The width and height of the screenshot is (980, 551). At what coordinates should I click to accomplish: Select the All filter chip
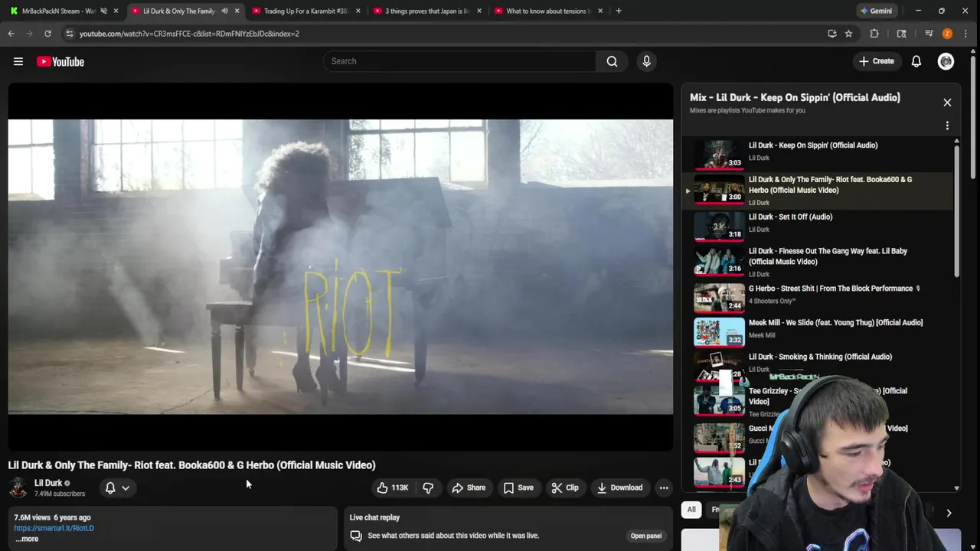point(691,510)
